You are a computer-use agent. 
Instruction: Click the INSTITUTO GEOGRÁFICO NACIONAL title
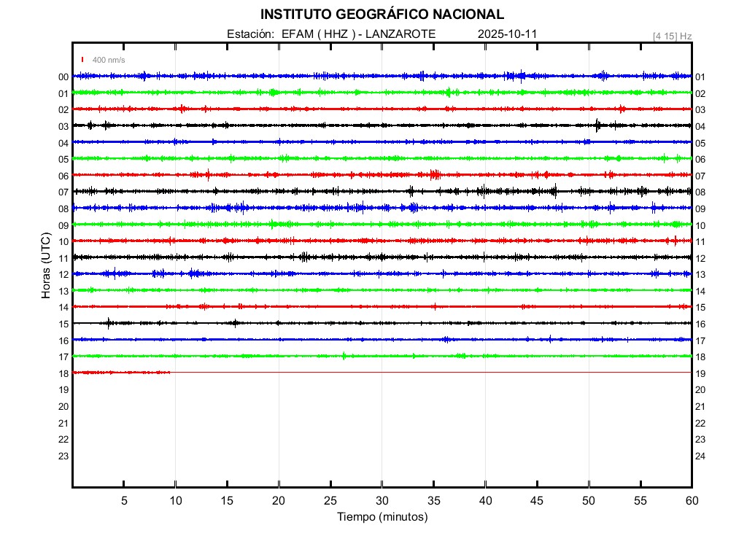tap(382, 15)
